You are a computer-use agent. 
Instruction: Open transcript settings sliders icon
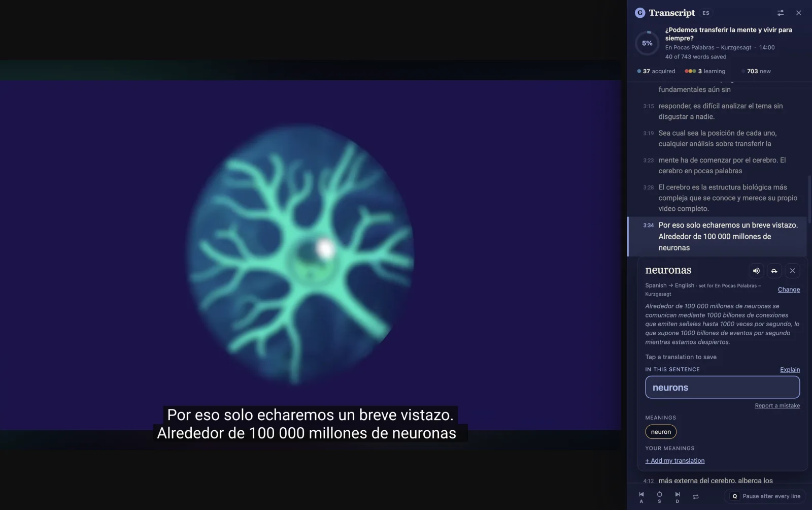[781, 13]
